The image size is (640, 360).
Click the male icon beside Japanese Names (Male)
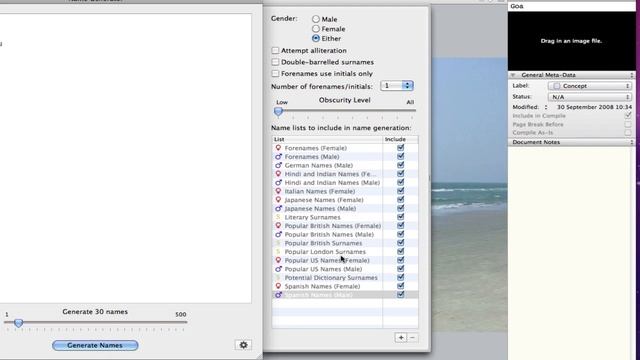coord(278,208)
